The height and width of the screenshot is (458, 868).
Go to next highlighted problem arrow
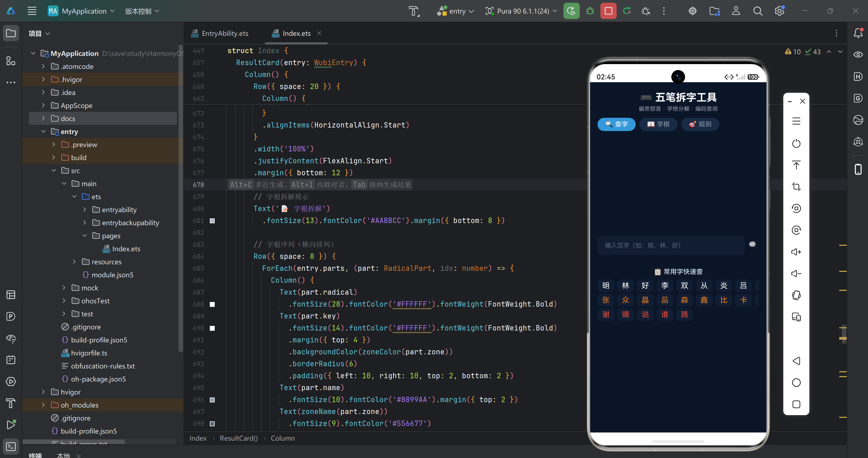coord(840,52)
